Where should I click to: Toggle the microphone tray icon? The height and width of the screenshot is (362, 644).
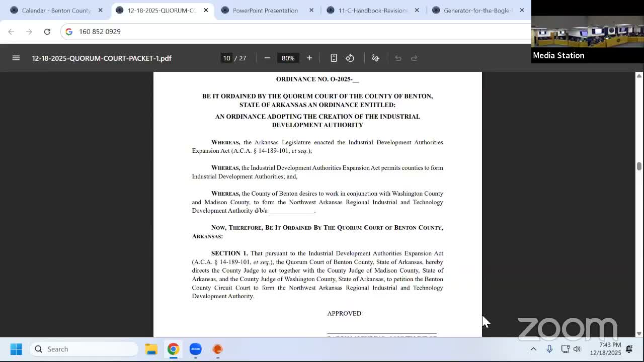pyautogui.click(x=549, y=349)
